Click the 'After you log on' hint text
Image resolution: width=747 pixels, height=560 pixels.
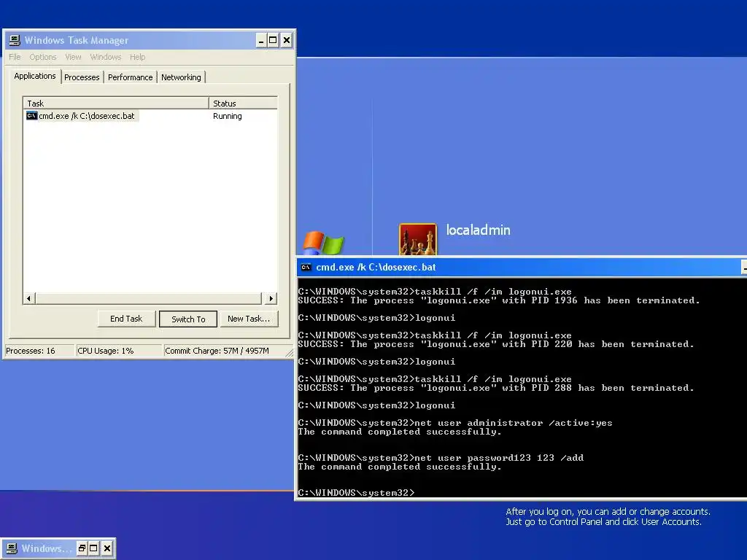[x=608, y=517]
